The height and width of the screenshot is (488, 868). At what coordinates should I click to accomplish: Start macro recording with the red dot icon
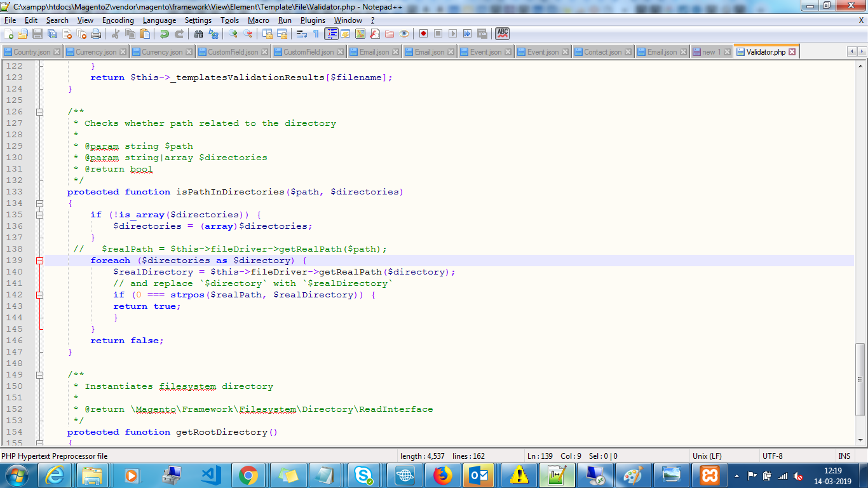(423, 34)
